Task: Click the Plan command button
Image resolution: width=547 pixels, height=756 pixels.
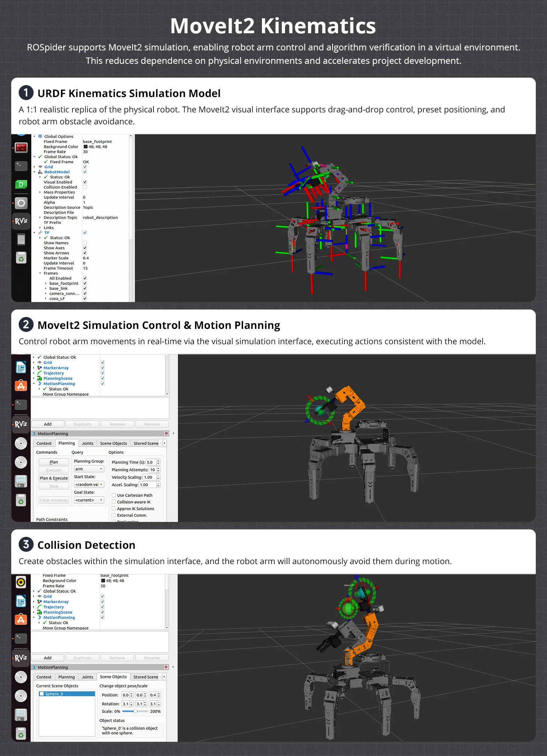Action: (54, 462)
